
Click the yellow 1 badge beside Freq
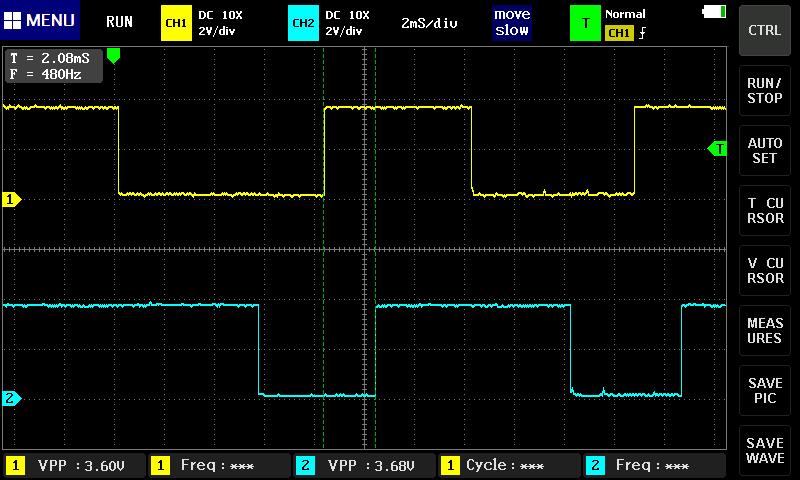(x=160, y=465)
